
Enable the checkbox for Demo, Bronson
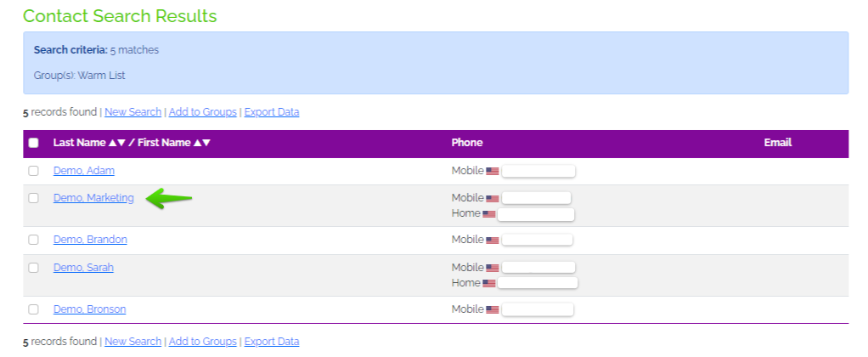[34, 309]
